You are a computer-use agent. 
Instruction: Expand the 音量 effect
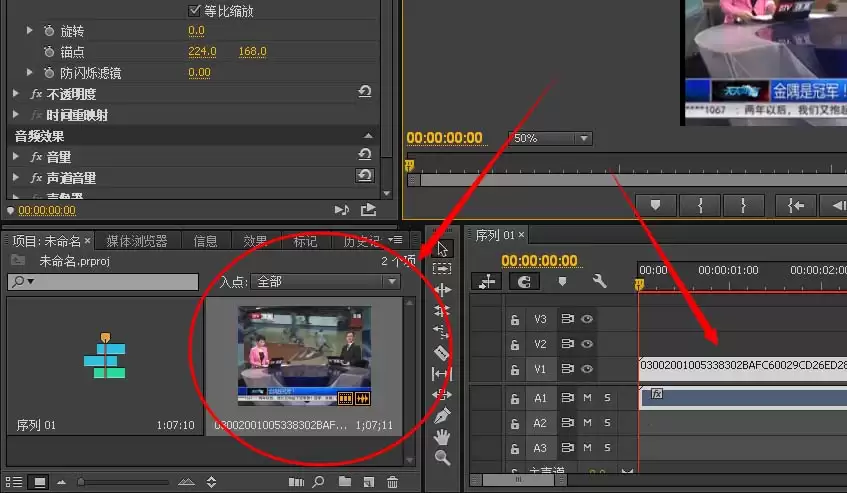tap(16, 157)
